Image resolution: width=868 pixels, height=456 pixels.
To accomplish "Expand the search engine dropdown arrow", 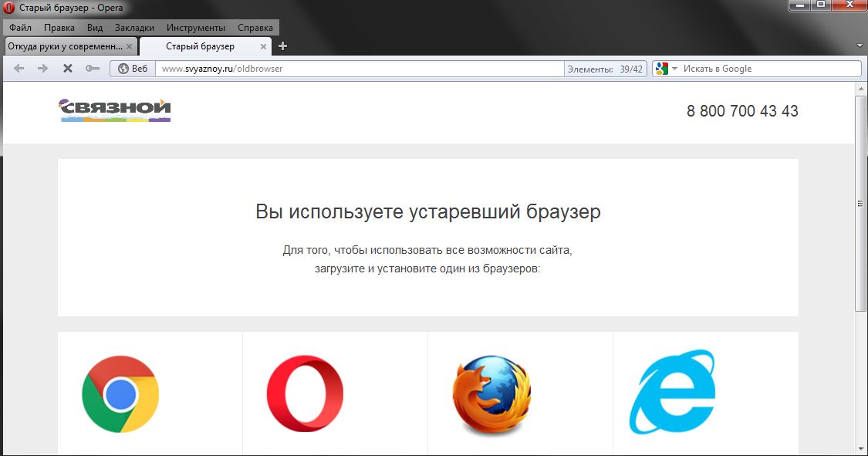I will (674, 69).
